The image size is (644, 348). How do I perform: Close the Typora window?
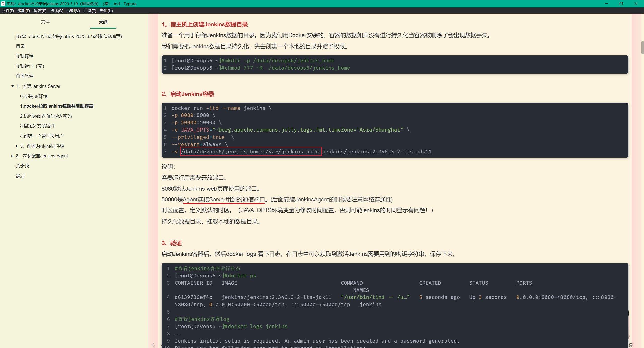pos(636,4)
